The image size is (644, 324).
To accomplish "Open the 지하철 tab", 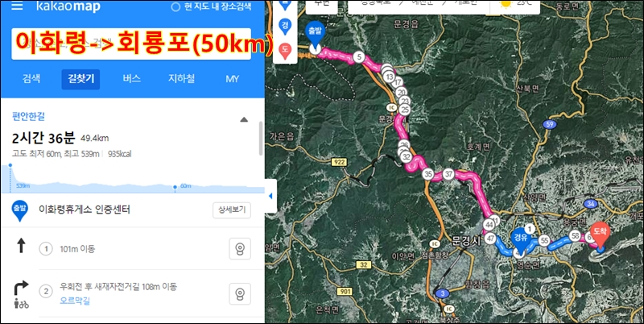I will coord(182,79).
